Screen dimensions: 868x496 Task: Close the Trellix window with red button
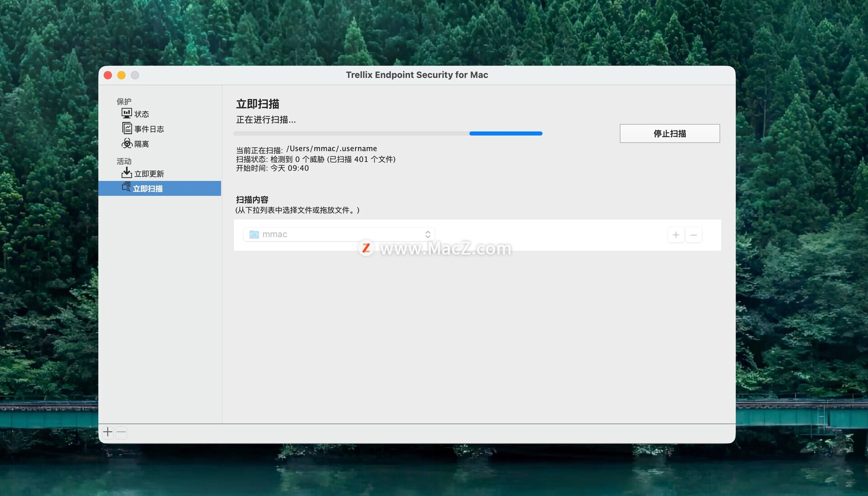pyautogui.click(x=108, y=75)
